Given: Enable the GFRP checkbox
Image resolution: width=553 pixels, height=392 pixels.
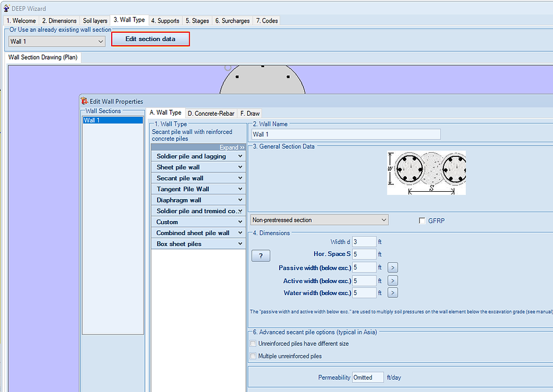Looking at the screenshot, I should pyautogui.click(x=422, y=221).
